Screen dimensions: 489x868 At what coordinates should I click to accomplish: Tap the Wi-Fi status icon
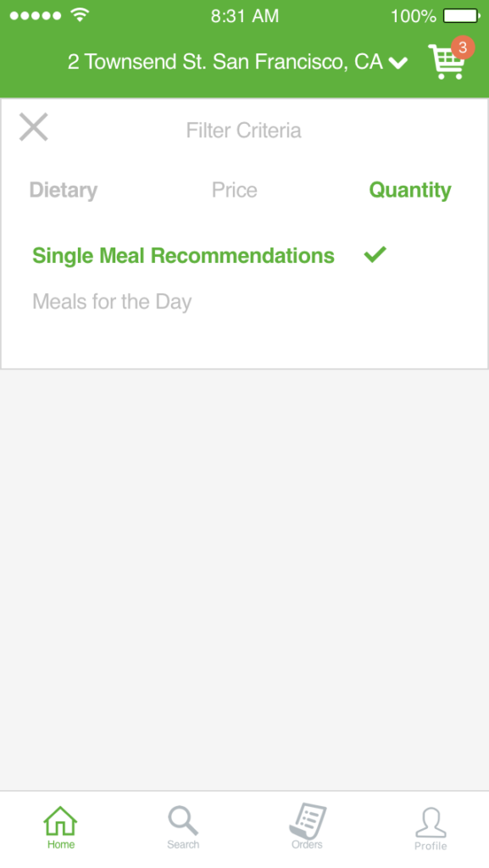click(80, 15)
